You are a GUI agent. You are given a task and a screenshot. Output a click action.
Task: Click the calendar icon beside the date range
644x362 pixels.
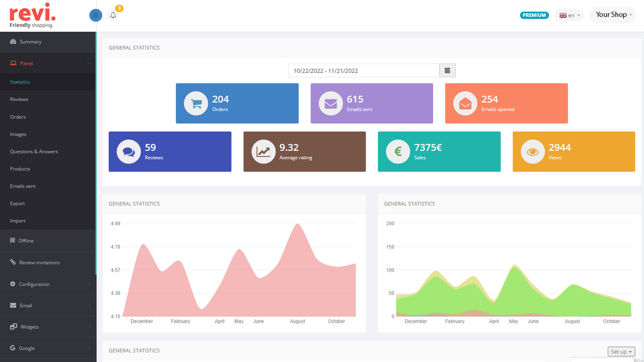(x=447, y=70)
